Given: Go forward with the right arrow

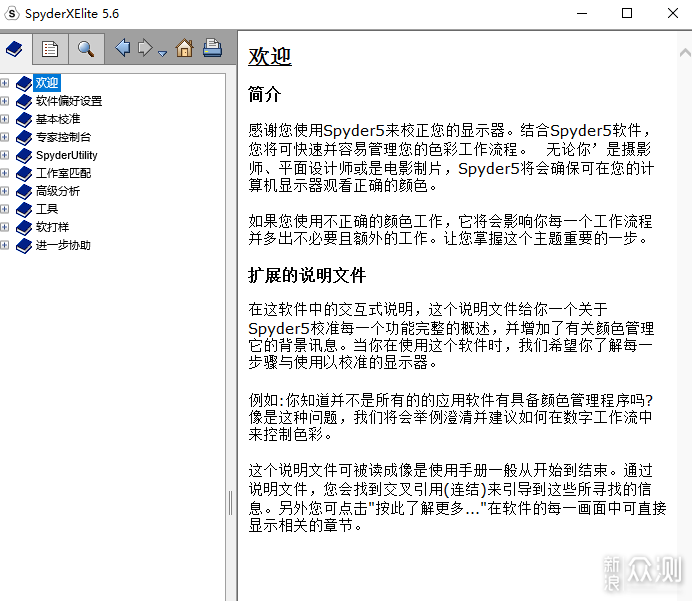Looking at the screenshot, I should (x=145, y=47).
